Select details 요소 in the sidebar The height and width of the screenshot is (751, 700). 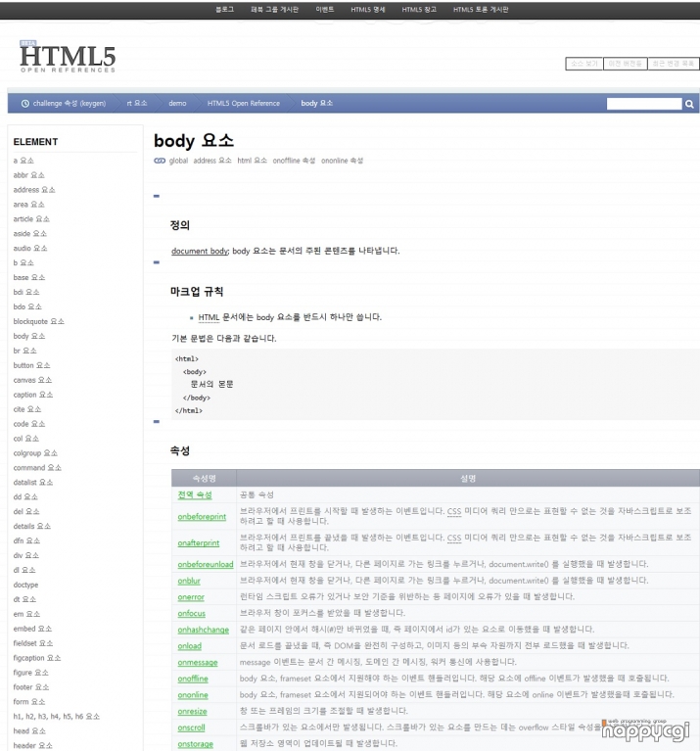tap(31, 527)
